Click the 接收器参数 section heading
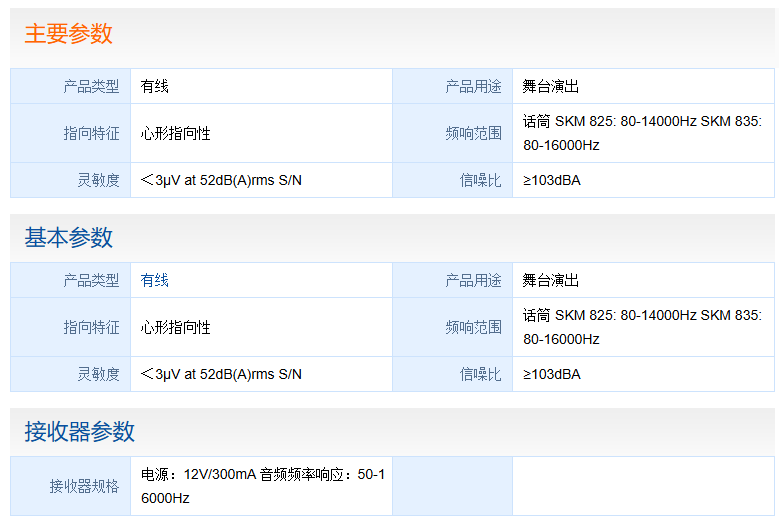 79,432
